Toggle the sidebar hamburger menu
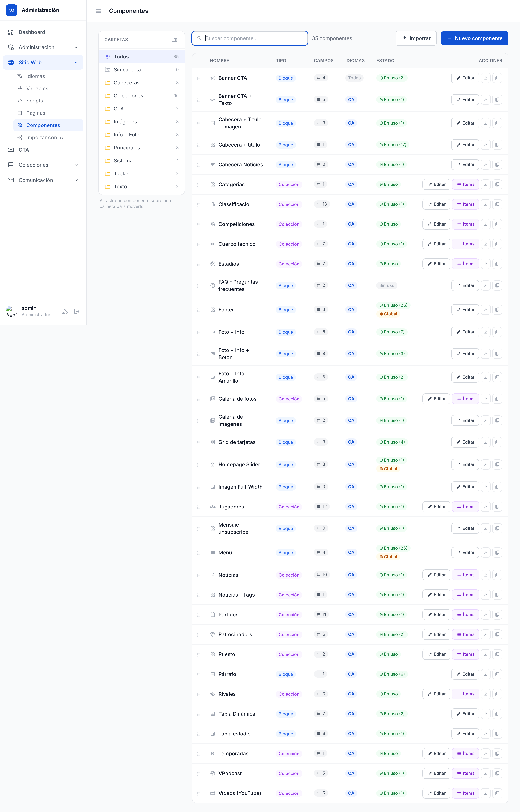The height and width of the screenshot is (812, 520). point(99,11)
